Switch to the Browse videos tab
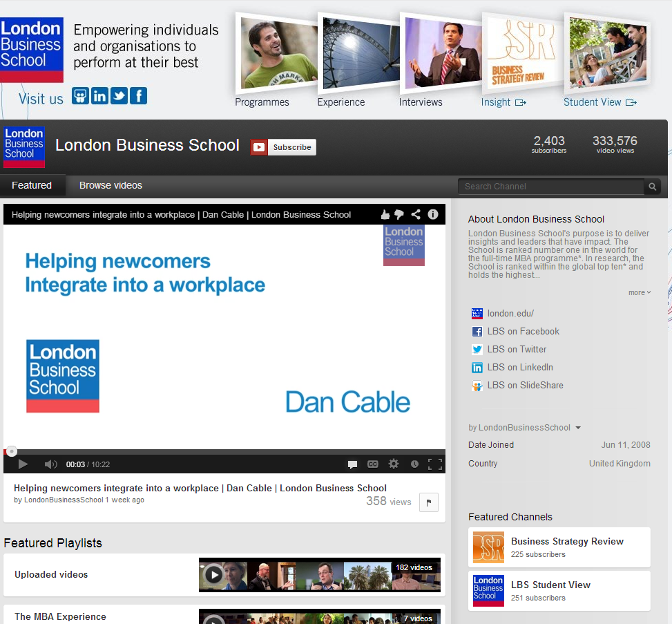This screenshot has height=624, width=672. click(111, 185)
